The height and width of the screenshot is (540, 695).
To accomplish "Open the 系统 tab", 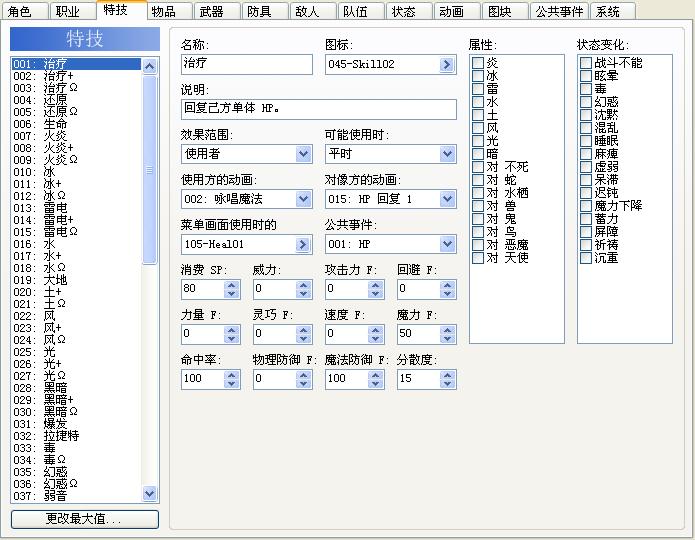I will (x=613, y=11).
